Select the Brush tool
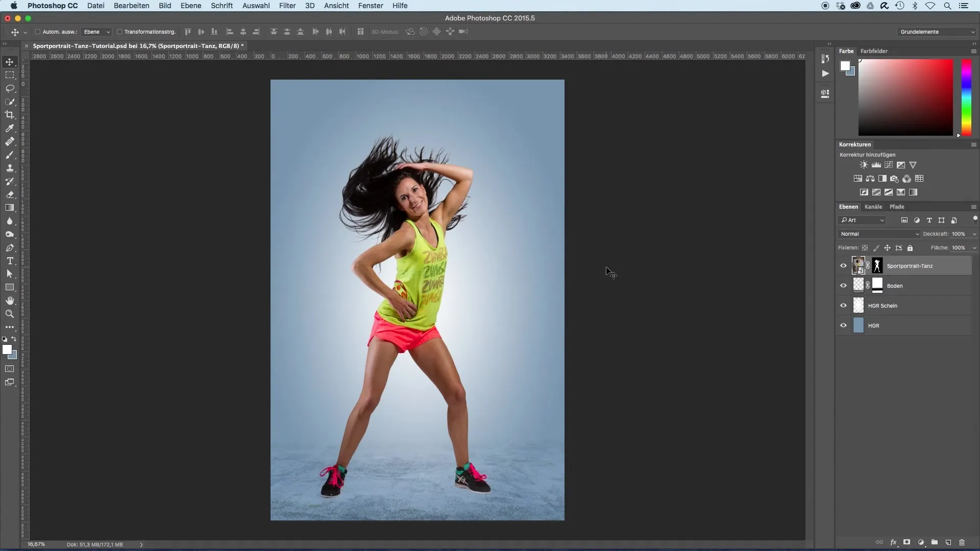This screenshot has width=980, height=551. 10,155
